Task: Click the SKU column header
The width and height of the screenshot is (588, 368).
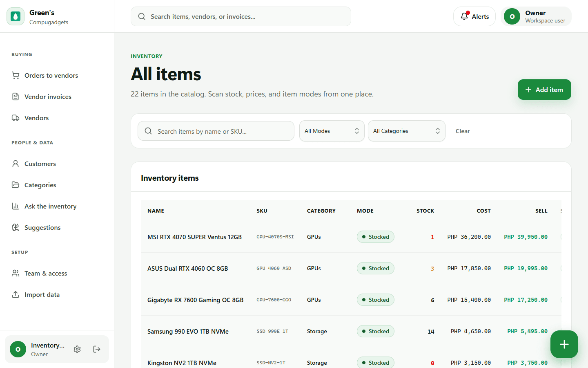Action: pyautogui.click(x=262, y=211)
